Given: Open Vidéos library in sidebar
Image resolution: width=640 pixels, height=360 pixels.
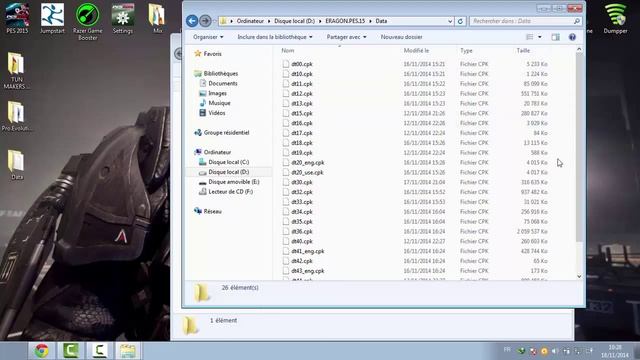Looking at the screenshot, I should [x=212, y=113].
